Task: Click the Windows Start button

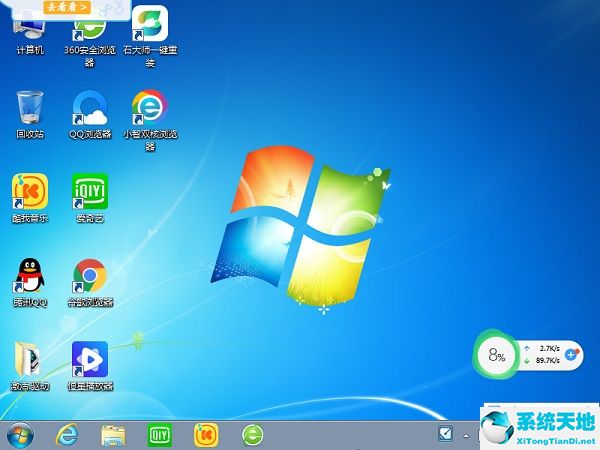Action: [x=20, y=434]
